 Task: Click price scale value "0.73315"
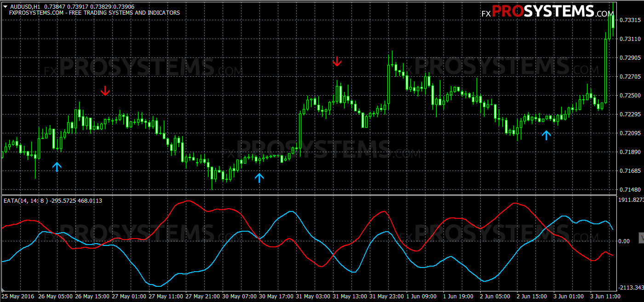(x=630, y=20)
